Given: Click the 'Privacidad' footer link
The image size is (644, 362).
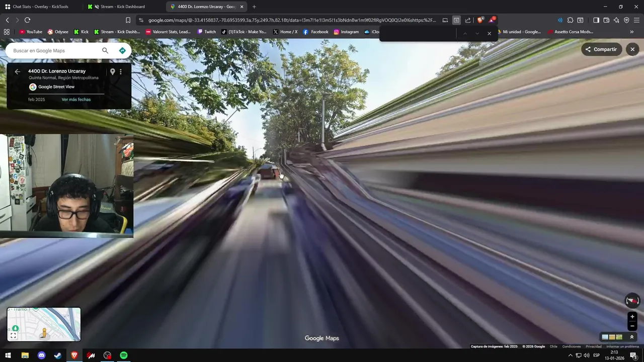Looking at the screenshot, I should (594, 346).
